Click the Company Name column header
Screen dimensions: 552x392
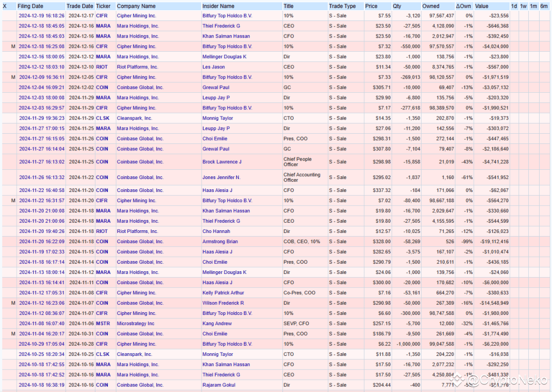pos(136,6)
